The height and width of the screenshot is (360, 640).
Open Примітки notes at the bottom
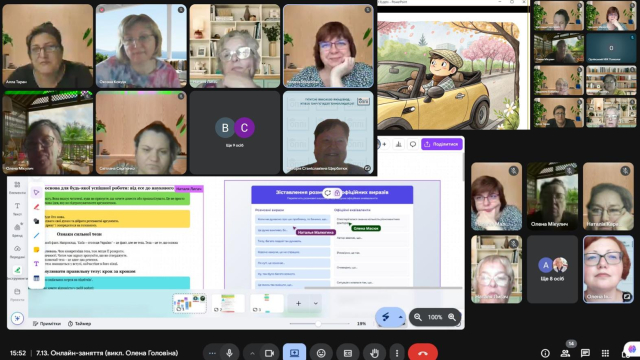pos(47,324)
